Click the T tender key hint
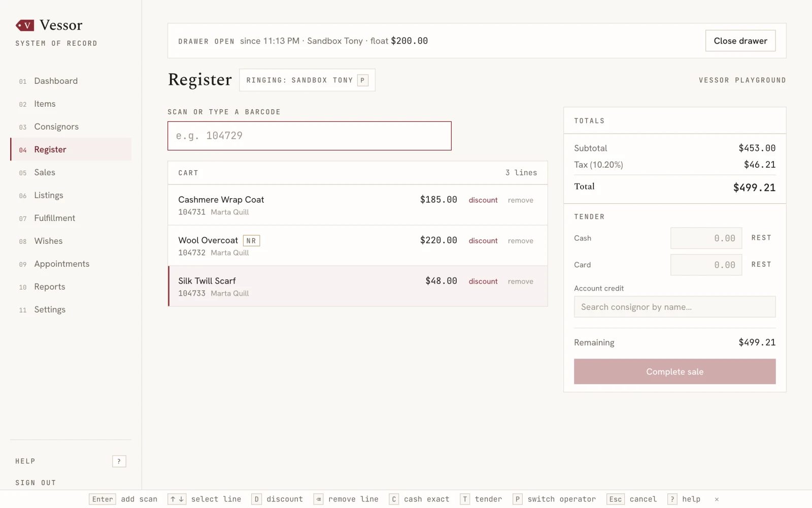Image resolution: width=812 pixels, height=508 pixels. click(465, 499)
